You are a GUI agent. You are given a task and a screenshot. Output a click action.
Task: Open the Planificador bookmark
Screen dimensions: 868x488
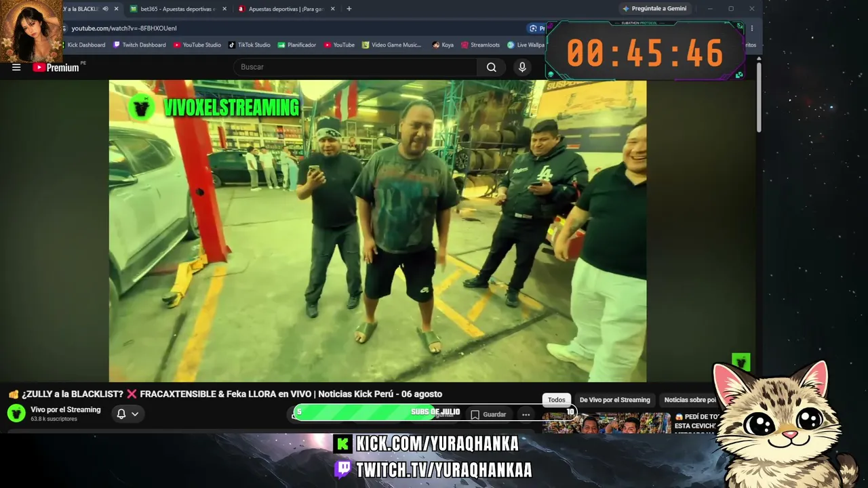pyautogui.click(x=297, y=45)
